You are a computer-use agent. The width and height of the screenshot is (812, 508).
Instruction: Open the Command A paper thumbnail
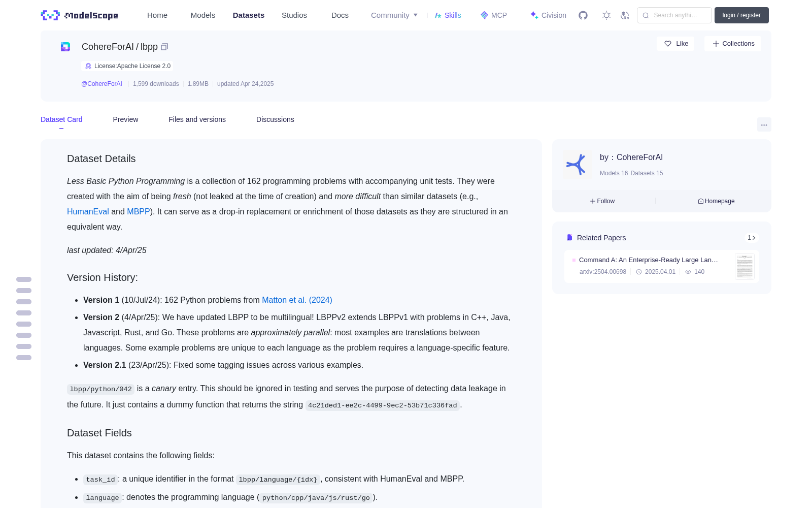pyautogui.click(x=745, y=266)
